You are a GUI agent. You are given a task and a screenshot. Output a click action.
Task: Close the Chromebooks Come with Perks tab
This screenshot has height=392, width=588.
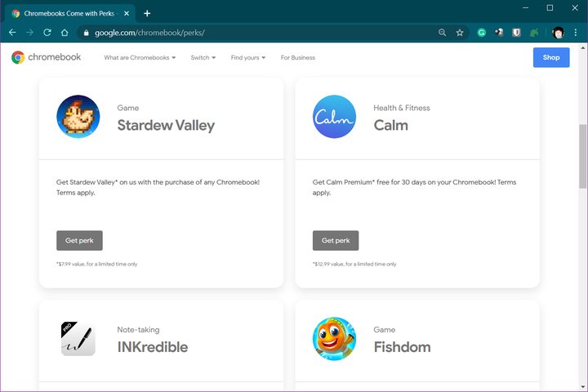[x=127, y=14]
